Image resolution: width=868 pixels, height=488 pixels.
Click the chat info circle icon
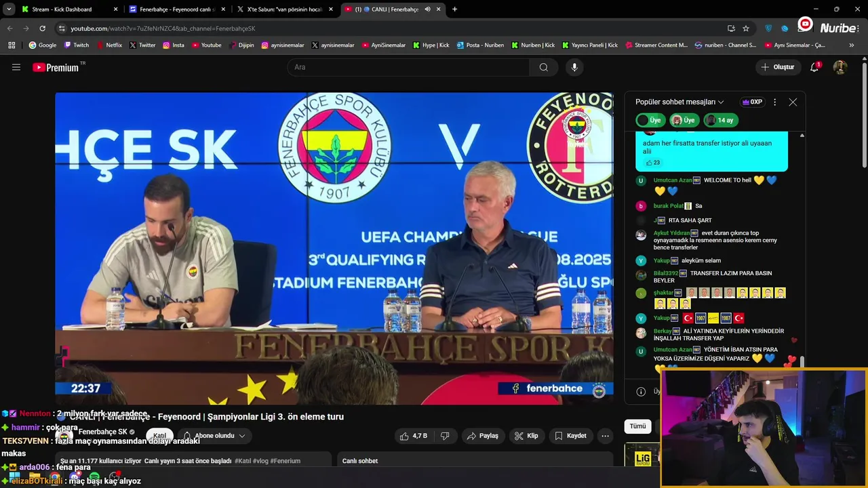[x=641, y=391]
